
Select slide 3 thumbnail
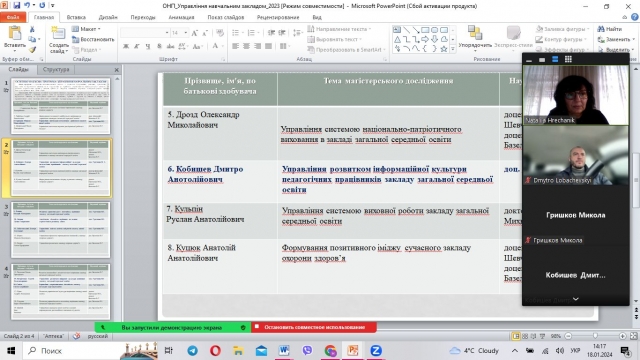(60, 230)
